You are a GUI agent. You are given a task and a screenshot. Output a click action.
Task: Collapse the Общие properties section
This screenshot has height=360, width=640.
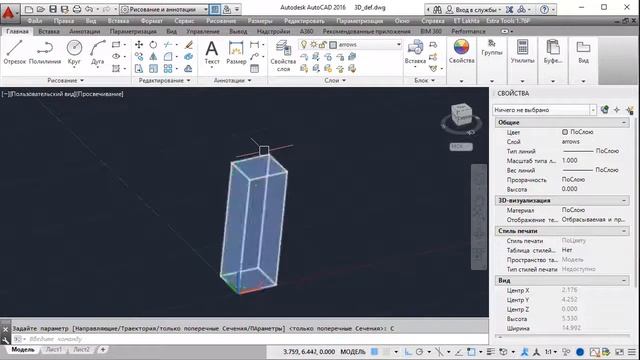624,122
